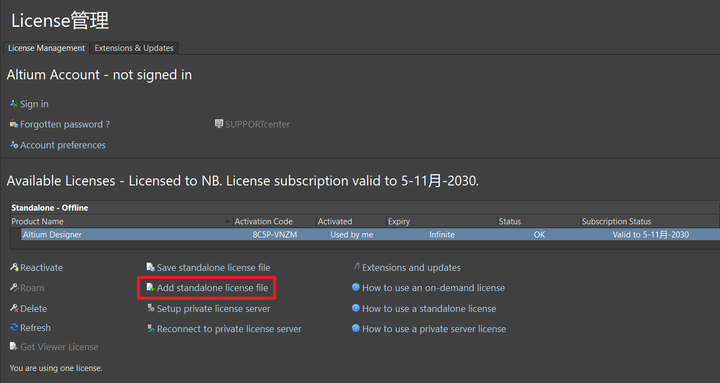Click activation code 8C5P-VNZM cell

275,235
